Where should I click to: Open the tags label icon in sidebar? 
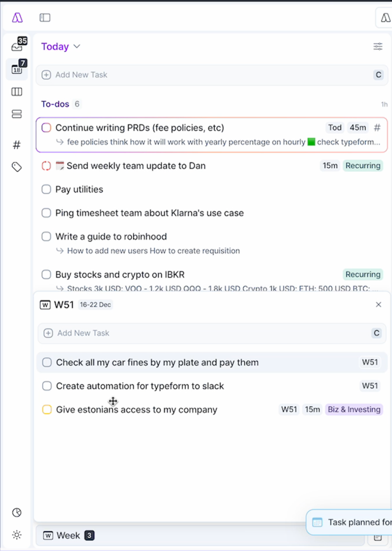[17, 167]
